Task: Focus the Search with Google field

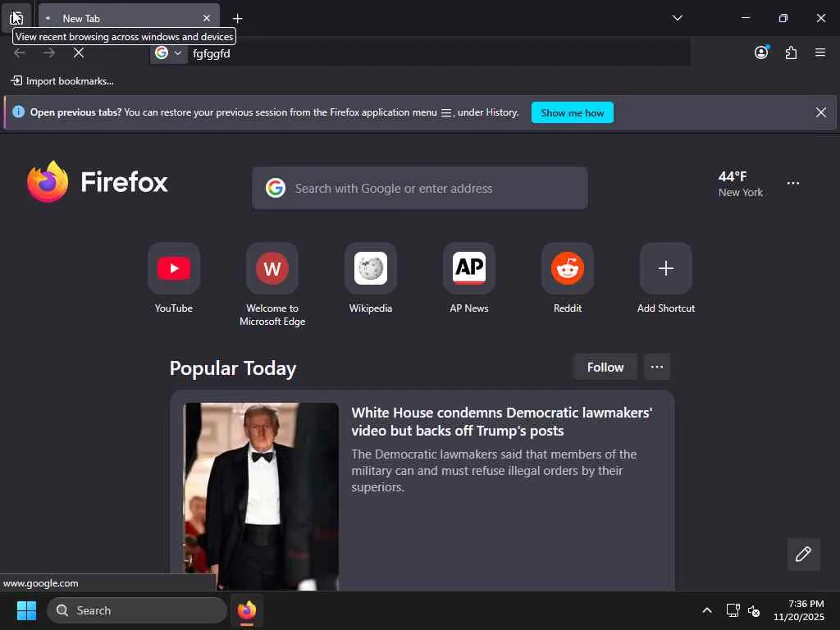Action: tap(420, 188)
